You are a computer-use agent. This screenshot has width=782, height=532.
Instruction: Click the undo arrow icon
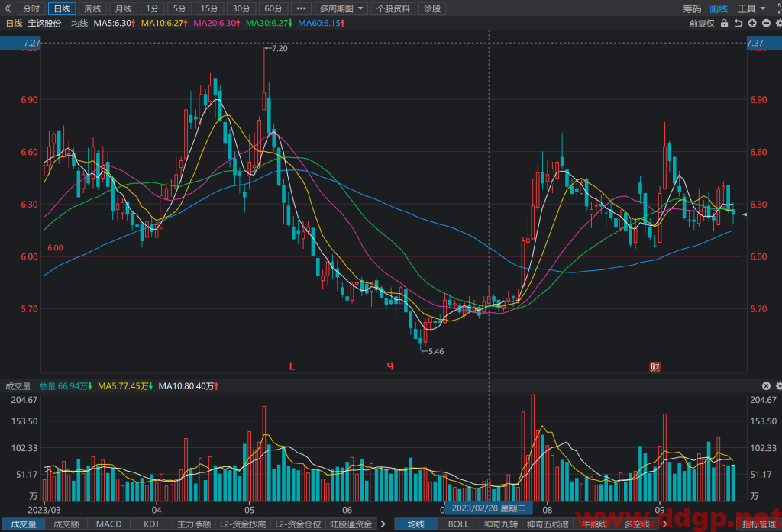tap(738, 24)
